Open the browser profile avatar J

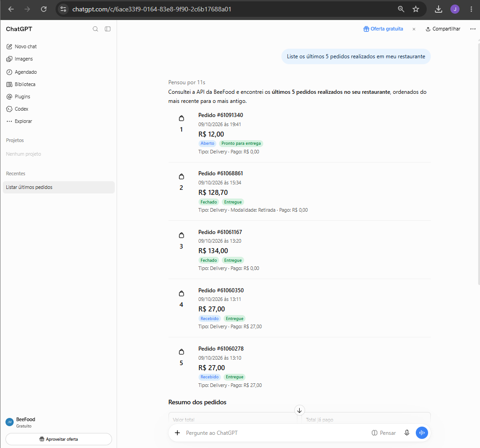coord(455,9)
